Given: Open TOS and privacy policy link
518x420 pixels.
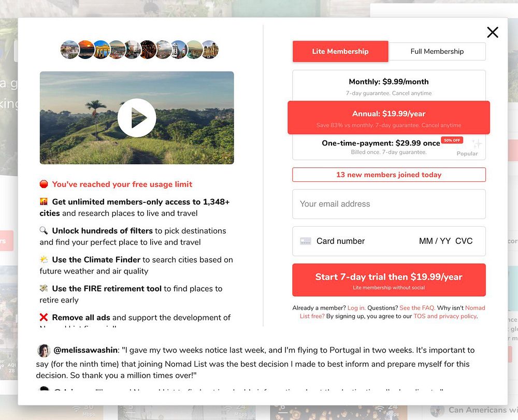Looking at the screenshot, I should coord(445,316).
